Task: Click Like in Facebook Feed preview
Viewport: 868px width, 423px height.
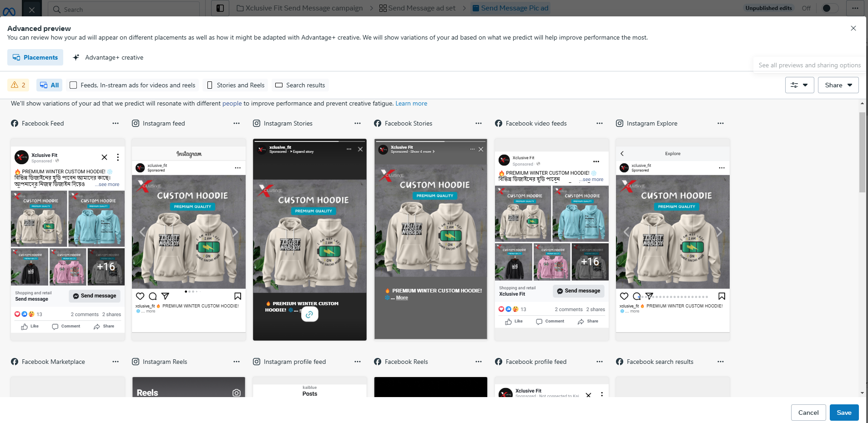Action: coord(30,327)
